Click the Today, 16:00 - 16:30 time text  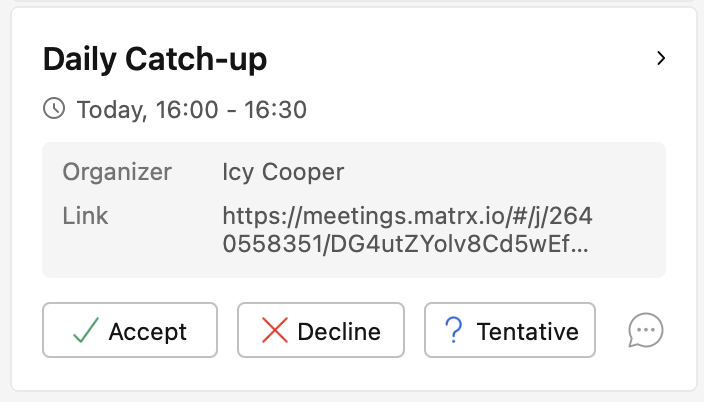point(191,109)
